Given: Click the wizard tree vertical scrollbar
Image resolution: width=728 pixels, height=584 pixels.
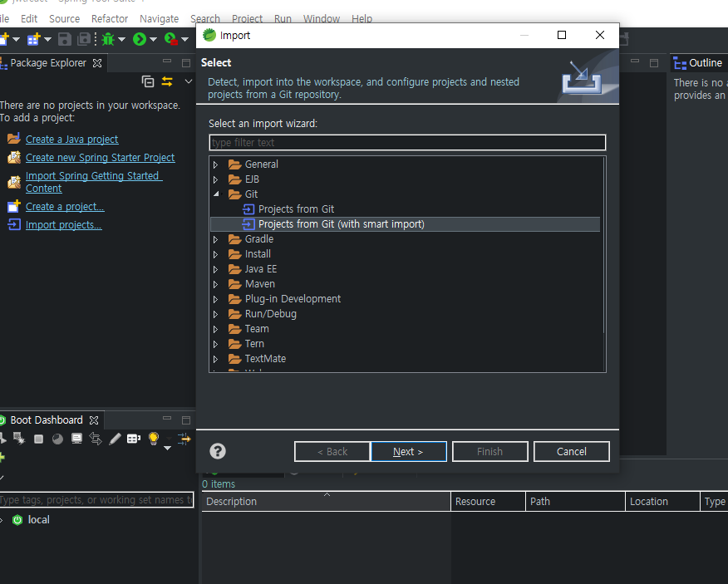Looking at the screenshot, I should click(603, 245).
